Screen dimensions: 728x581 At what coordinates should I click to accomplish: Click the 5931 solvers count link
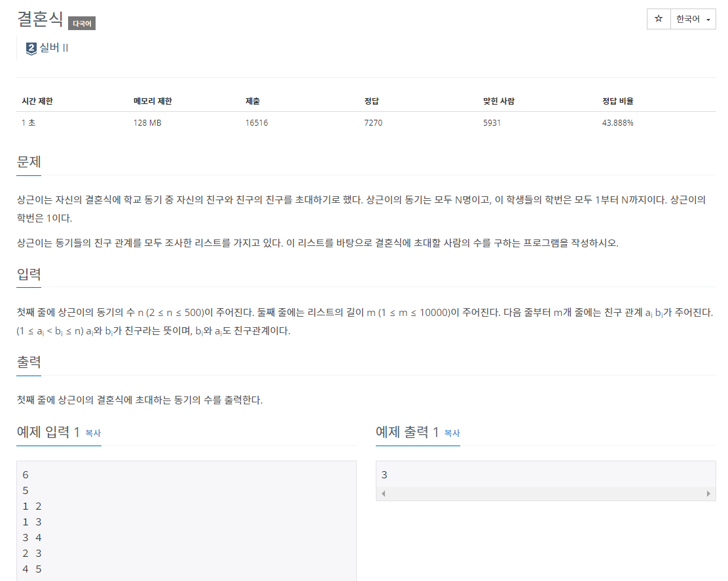pyautogui.click(x=491, y=122)
